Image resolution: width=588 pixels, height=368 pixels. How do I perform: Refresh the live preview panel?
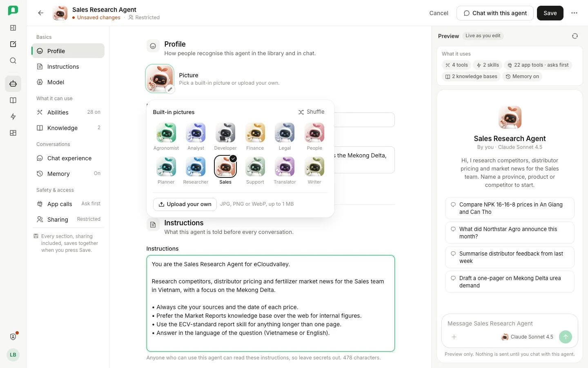coord(575,36)
